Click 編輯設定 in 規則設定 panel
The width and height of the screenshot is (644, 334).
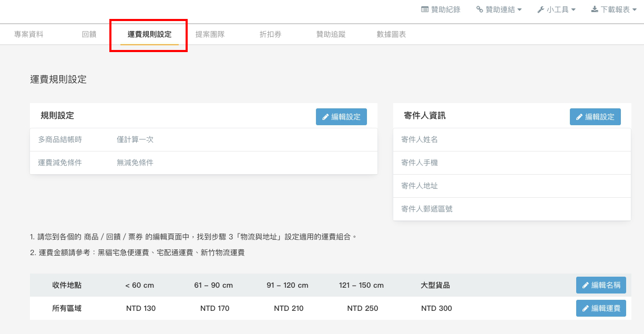(x=341, y=117)
